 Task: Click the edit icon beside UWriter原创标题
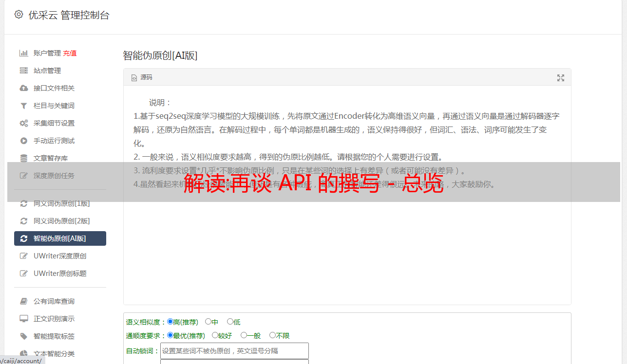(23, 273)
